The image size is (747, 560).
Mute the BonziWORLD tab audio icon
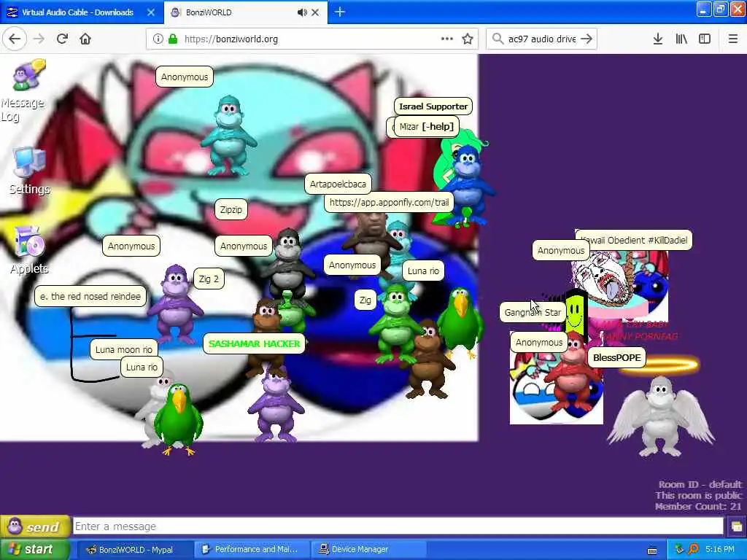(x=302, y=12)
